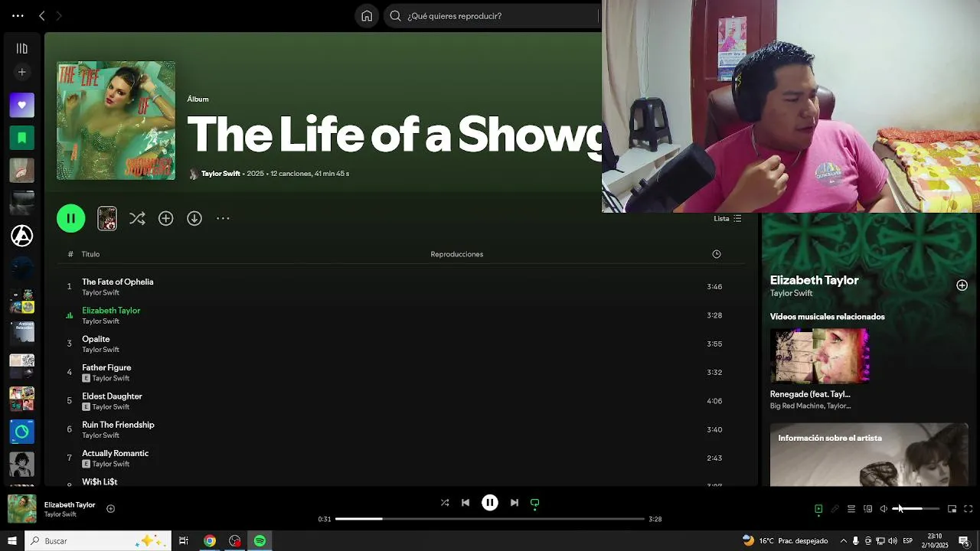Image resolution: width=980 pixels, height=551 pixels.
Task: Click the Spotify taskbar icon
Action: (260, 541)
